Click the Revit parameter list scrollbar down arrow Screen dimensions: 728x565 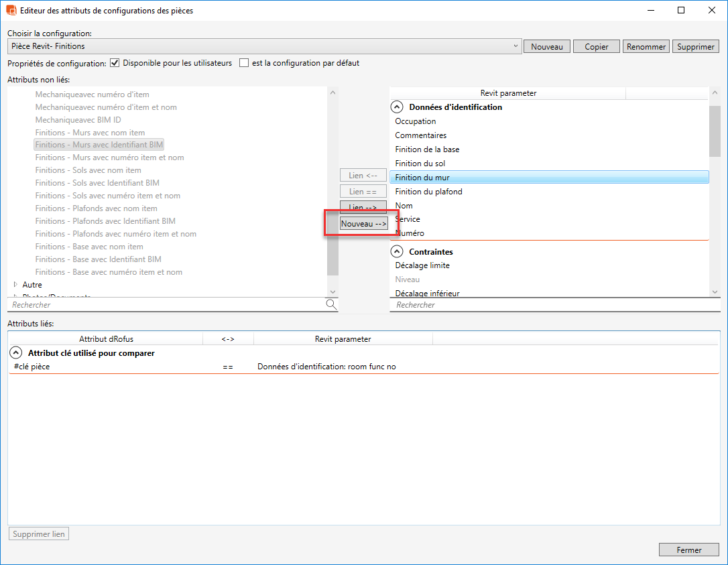[x=715, y=292]
